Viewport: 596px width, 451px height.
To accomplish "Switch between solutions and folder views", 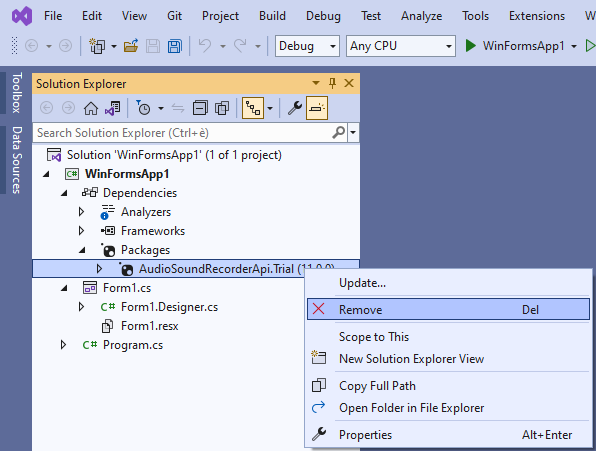I will tap(113, 108).
